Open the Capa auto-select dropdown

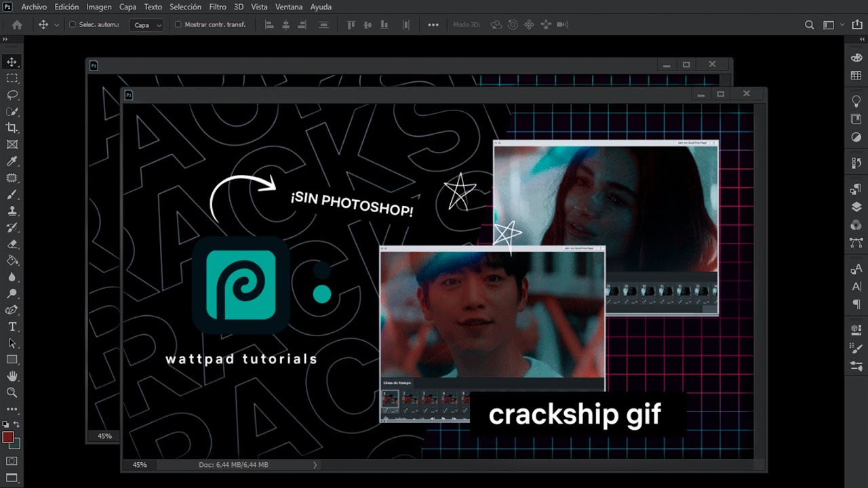[148, 25]
